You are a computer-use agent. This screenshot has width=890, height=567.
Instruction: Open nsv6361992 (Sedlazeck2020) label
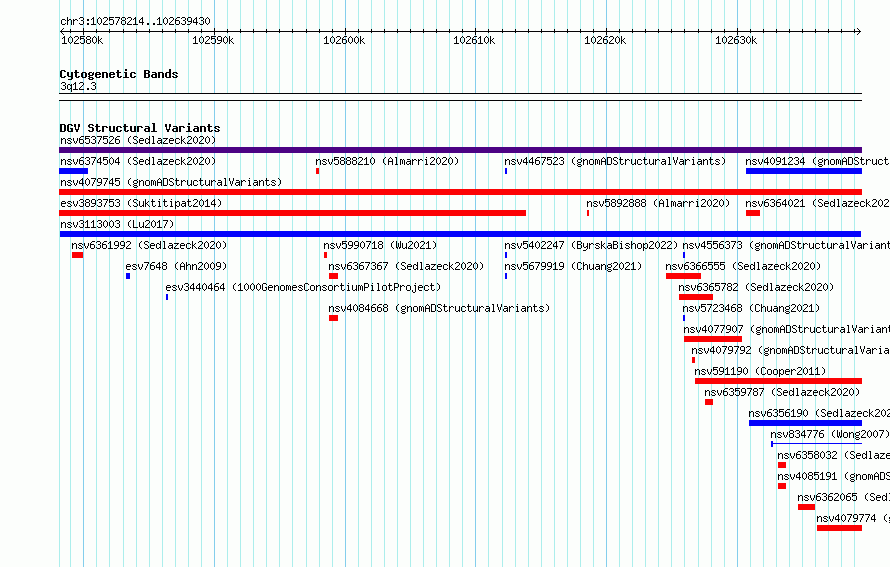click(149, 245)
